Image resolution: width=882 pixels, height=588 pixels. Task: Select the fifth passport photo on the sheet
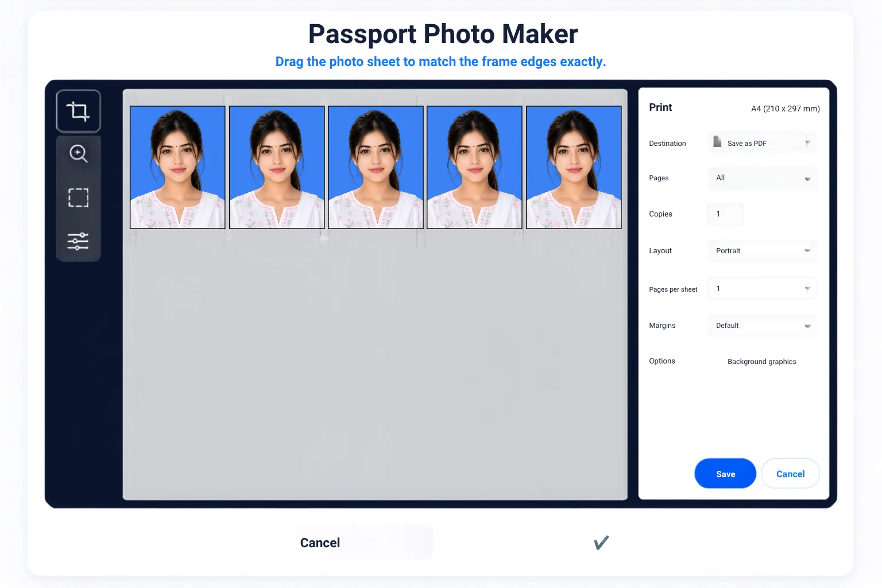574,167
